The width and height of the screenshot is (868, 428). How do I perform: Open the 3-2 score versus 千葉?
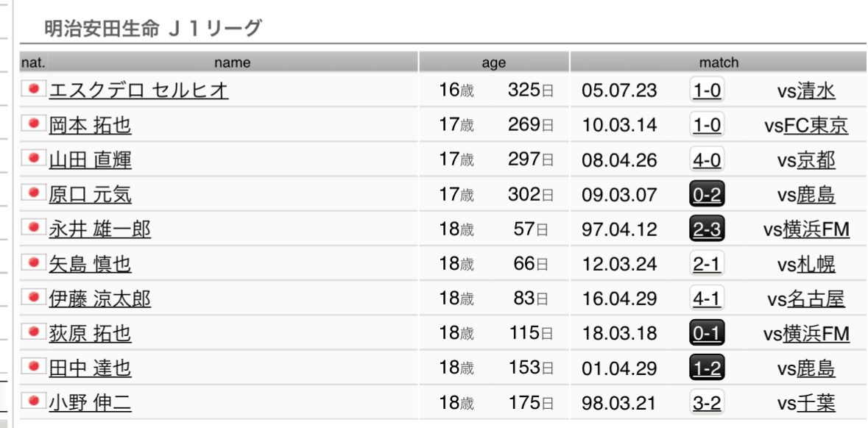coord(707,403)
